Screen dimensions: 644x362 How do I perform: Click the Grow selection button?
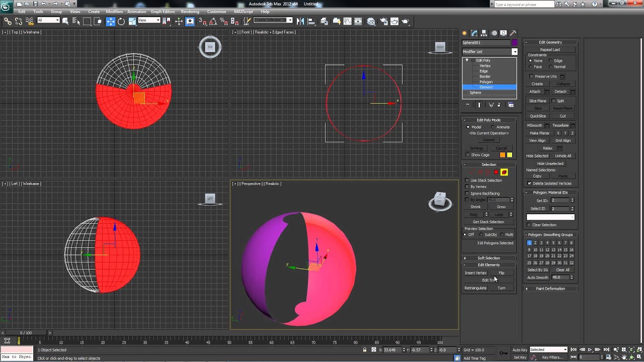[x=502, y=207]
